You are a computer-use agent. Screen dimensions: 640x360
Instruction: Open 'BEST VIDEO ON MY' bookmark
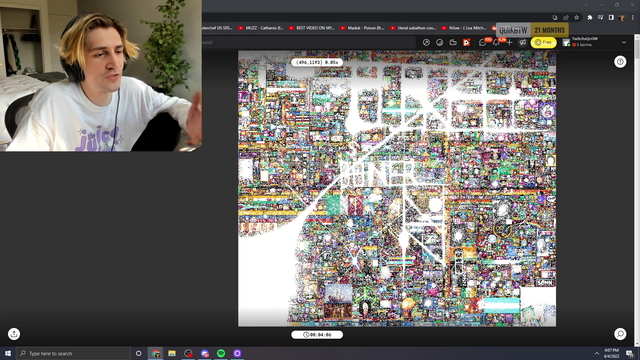311,28
